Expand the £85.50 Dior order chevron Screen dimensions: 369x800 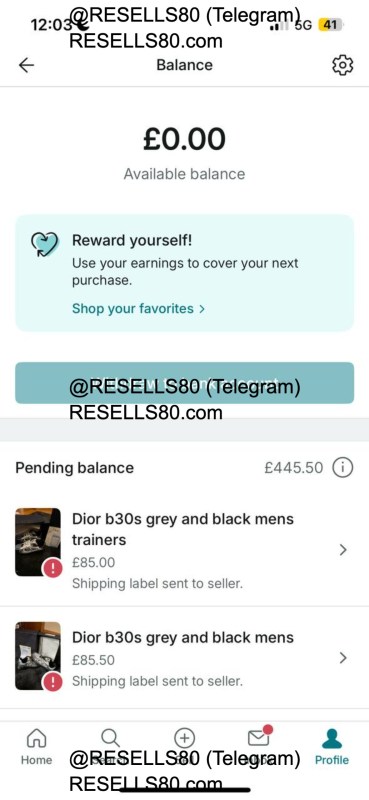pos(343,658)
